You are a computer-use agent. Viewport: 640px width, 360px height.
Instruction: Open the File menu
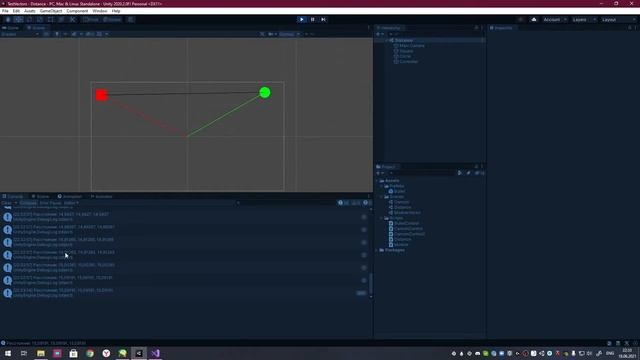pyautogui.click(x=5, y=11)
